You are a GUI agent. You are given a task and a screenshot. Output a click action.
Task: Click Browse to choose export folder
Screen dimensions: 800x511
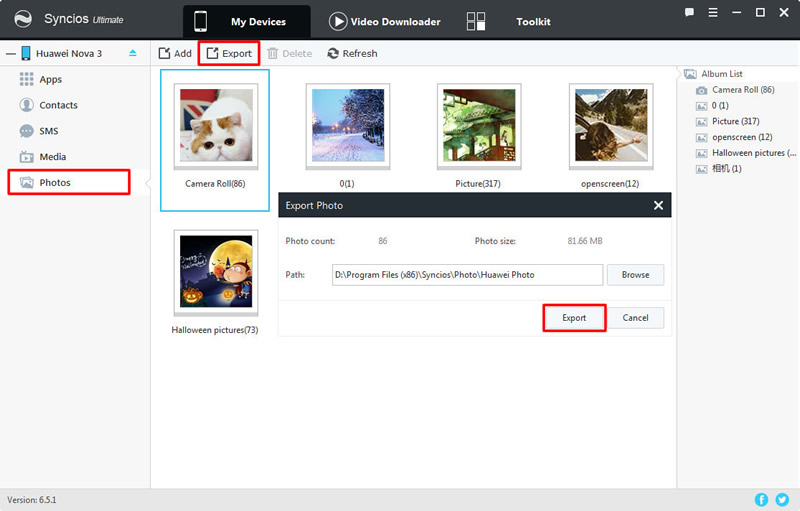(x=635, y=274)
